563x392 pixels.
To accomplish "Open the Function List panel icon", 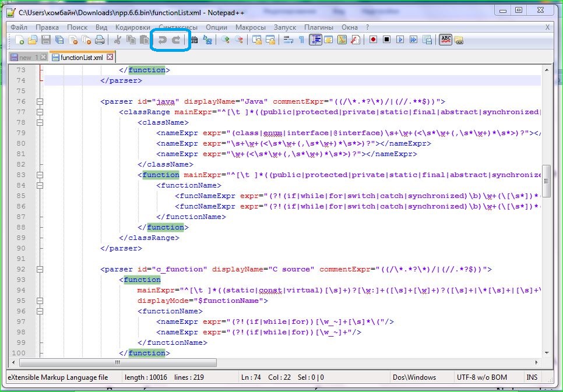I will tap(356, 40).
